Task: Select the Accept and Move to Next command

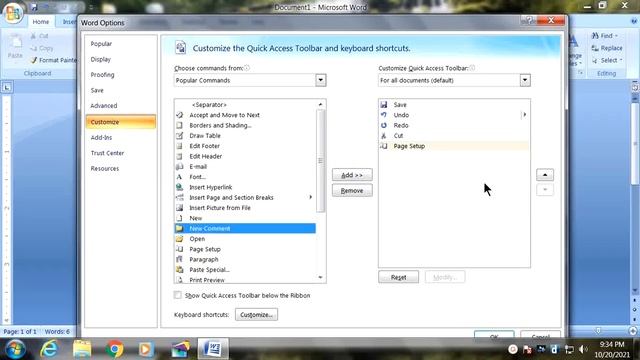Action: tap(245, 115)
